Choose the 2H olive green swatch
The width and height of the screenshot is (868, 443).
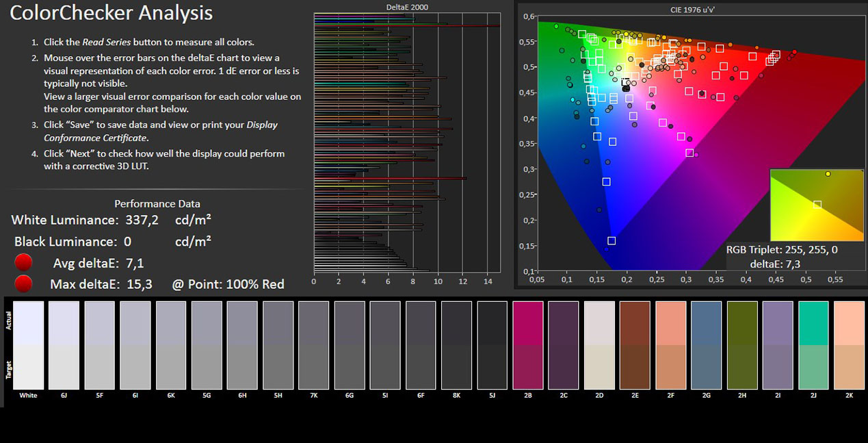[742, 346]
